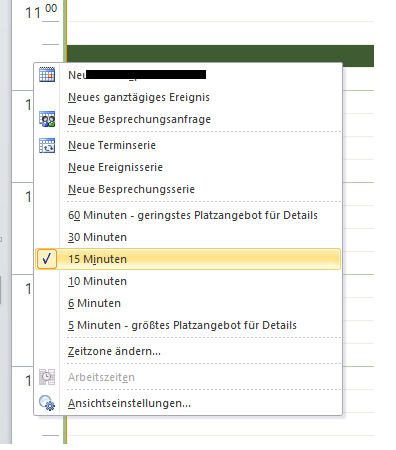This screenshot has height=450, width=396.
Task: Select Neue Besprechungsserie entry
Action: [188, 189]
